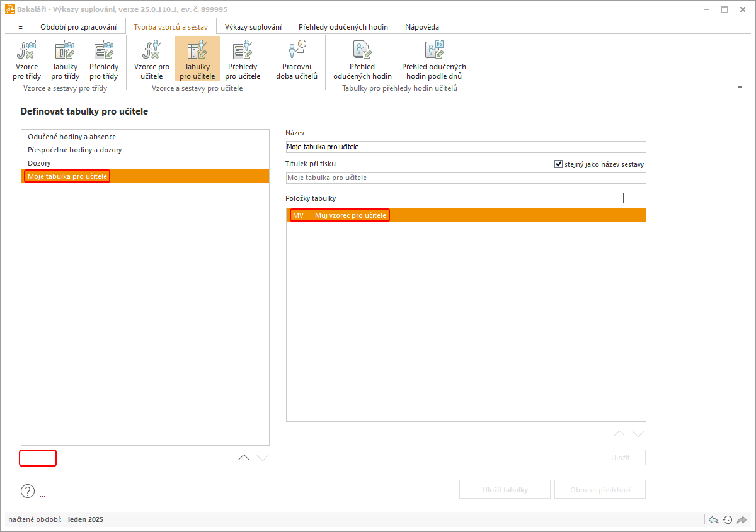This screenshot has width=756, height=532.
Task: Click the Titulek při tisku field
Action: [x=466, y=178]
